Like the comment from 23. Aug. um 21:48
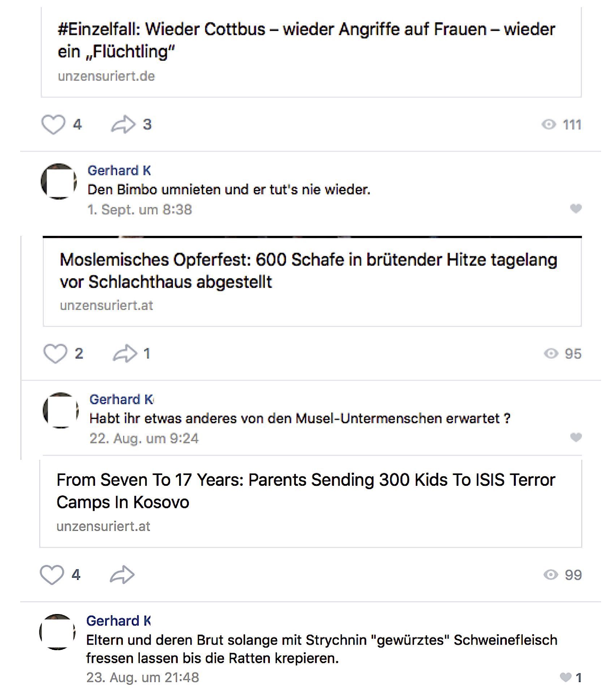Image resolution: width=613 pixels, height=700 pixels. pyautogui.click(x=566, y=677)
